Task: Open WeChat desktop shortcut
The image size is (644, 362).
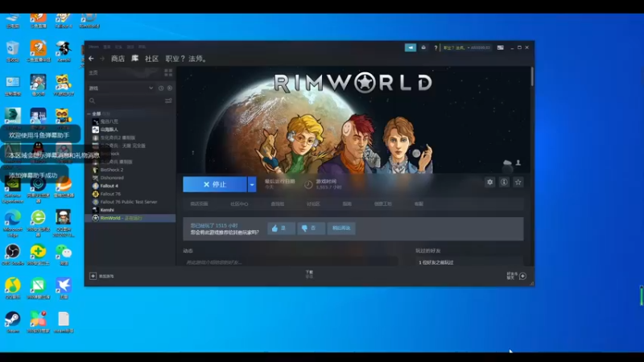Action: 64,254
